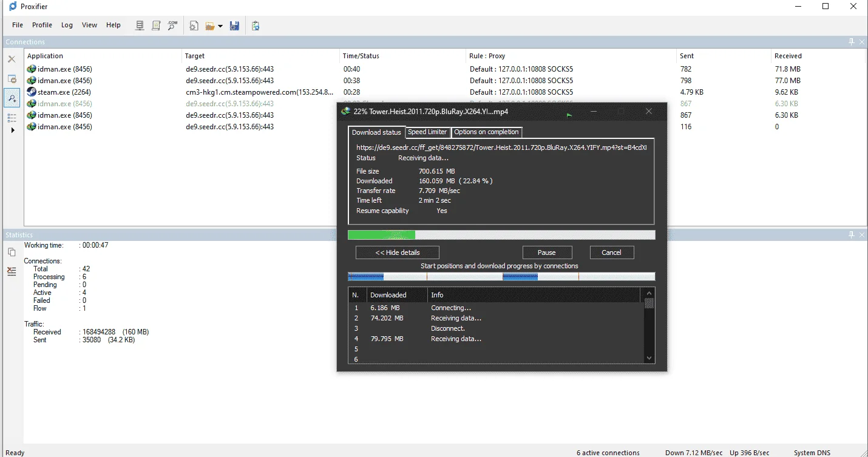Select the steam.exe (2264) connection row
The height and width of the screenshot is (457, 868).
point(446,92)
